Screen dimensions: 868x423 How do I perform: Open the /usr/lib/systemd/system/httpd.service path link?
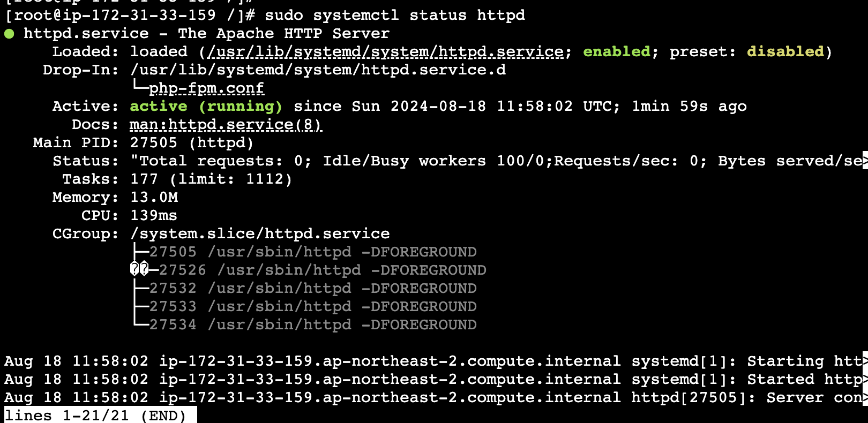[385, 52]
